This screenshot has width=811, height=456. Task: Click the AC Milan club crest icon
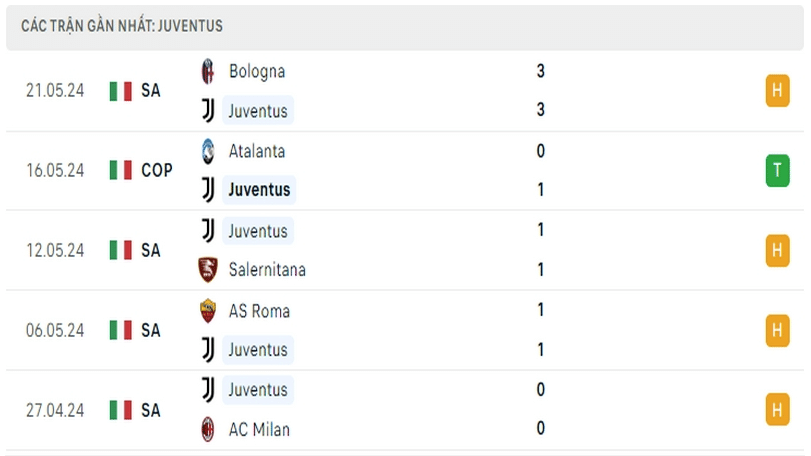click(x=208, y=430)
